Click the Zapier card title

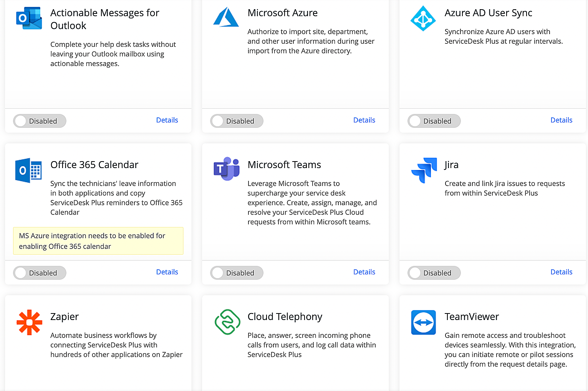(65, 317)
